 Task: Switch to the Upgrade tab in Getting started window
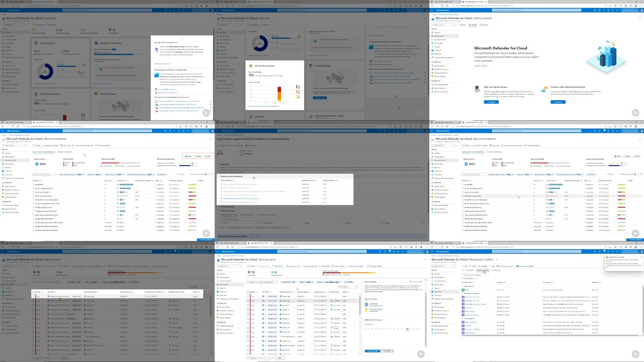click(x=463, y=25)
